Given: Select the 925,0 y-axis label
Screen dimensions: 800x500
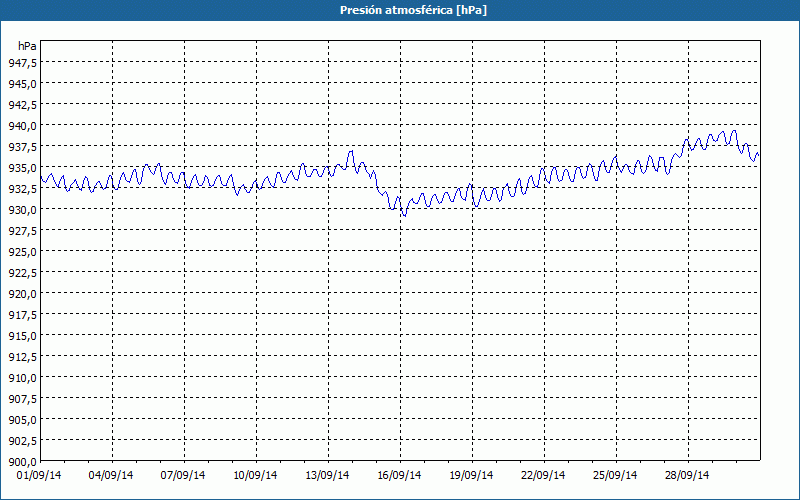Looking at the screenshot, I should pos(22,252).
